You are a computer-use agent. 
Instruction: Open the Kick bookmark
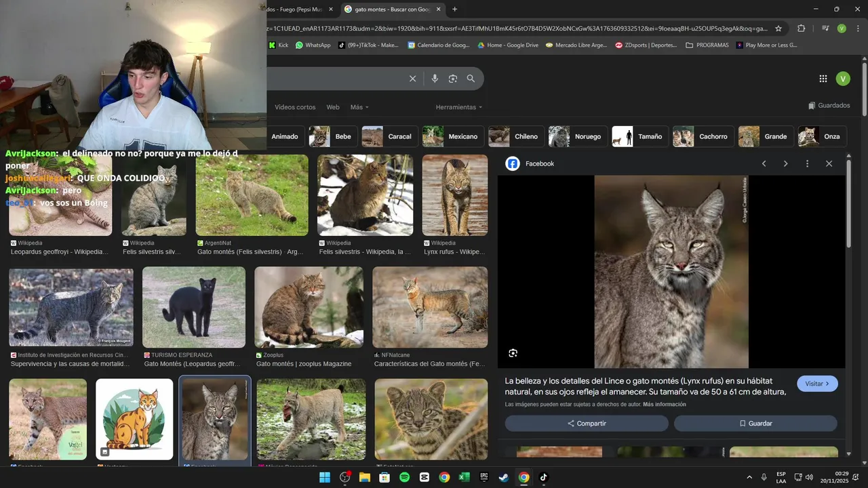pos(279,45)
